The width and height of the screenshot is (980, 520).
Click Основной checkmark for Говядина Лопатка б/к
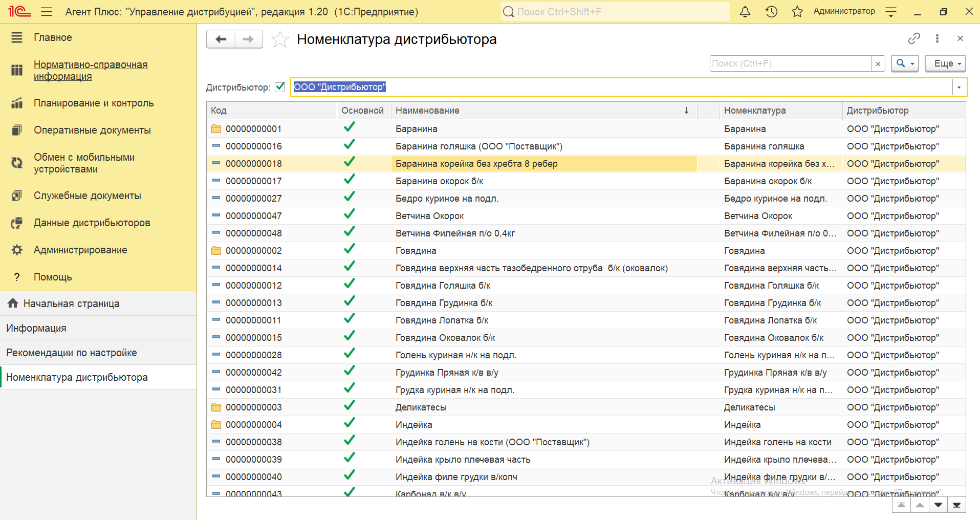350,319
